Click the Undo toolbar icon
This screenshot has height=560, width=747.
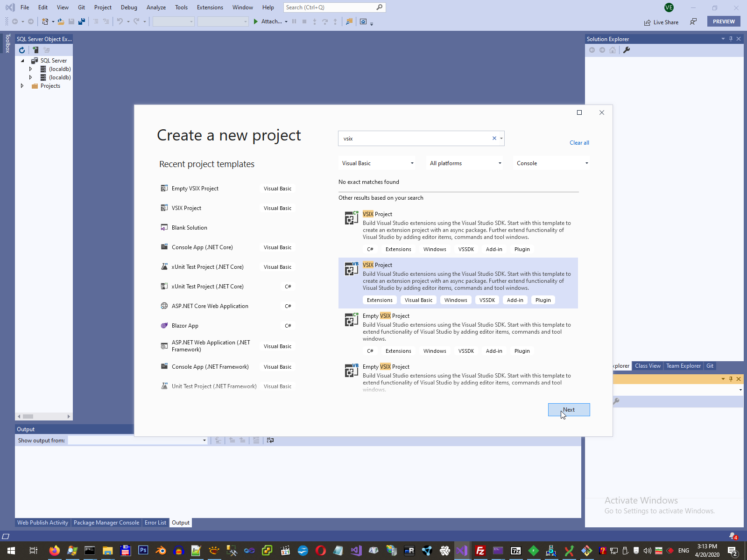point(120,21)
